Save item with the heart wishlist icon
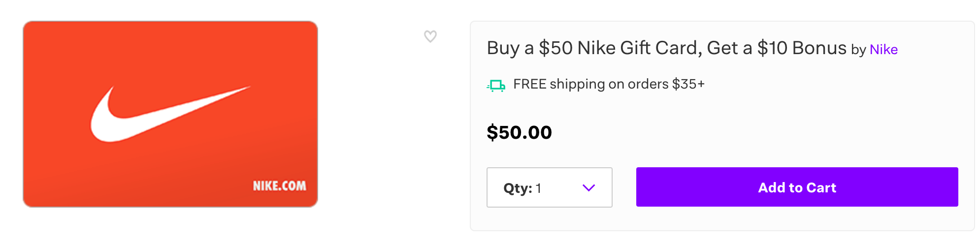The image size is (980, 245). coord(430,36)
